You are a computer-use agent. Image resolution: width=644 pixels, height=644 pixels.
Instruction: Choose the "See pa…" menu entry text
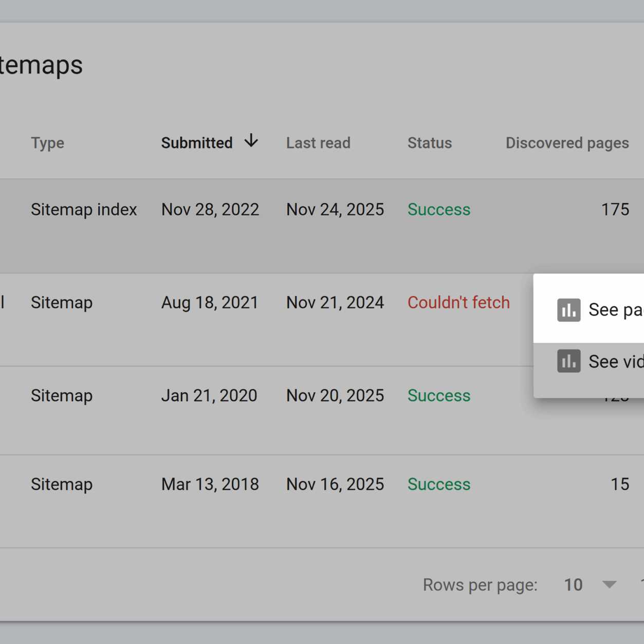615,310
